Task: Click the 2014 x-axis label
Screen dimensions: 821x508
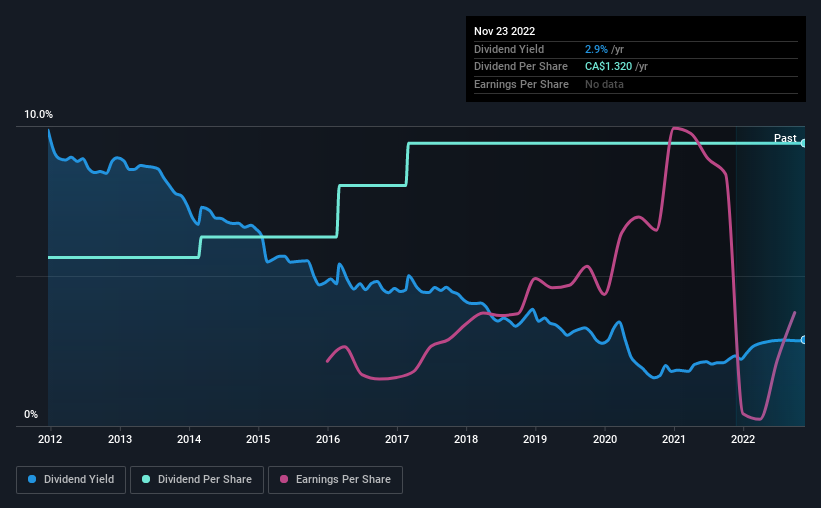Action: 189,439
